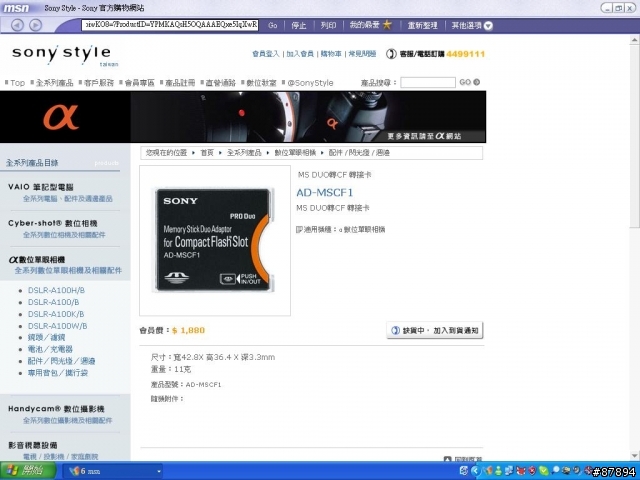Open the @SonyStyle navigation item
Screen dimensions: 640x480
point(310,83)
